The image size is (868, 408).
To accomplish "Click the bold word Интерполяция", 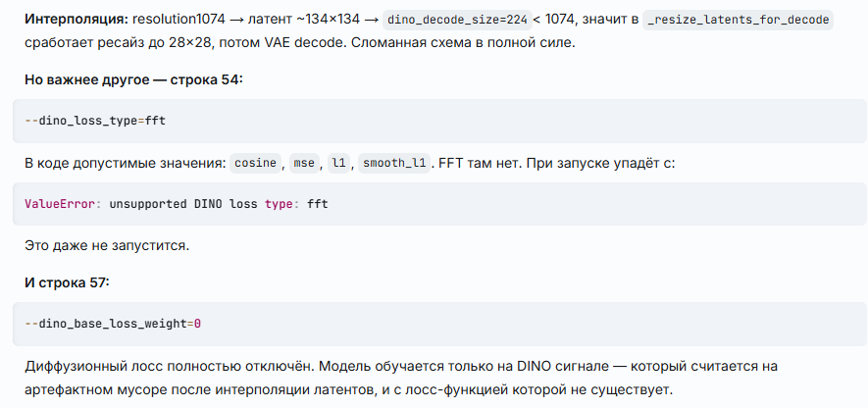I will click(77, 20).
